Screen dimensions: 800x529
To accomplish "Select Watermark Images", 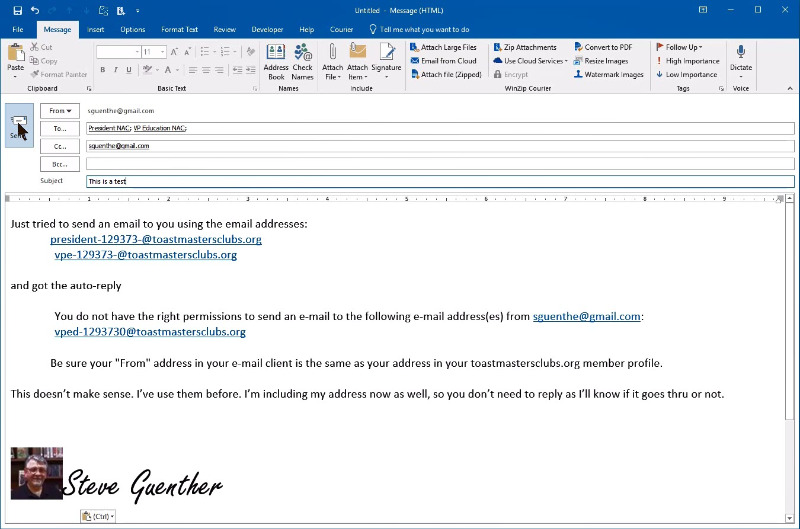I will coord(609,74).
